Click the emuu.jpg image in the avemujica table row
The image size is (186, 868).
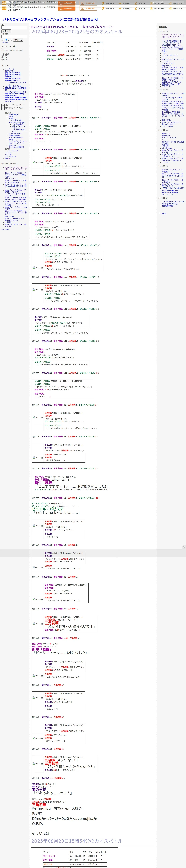[x=52, y=55]
